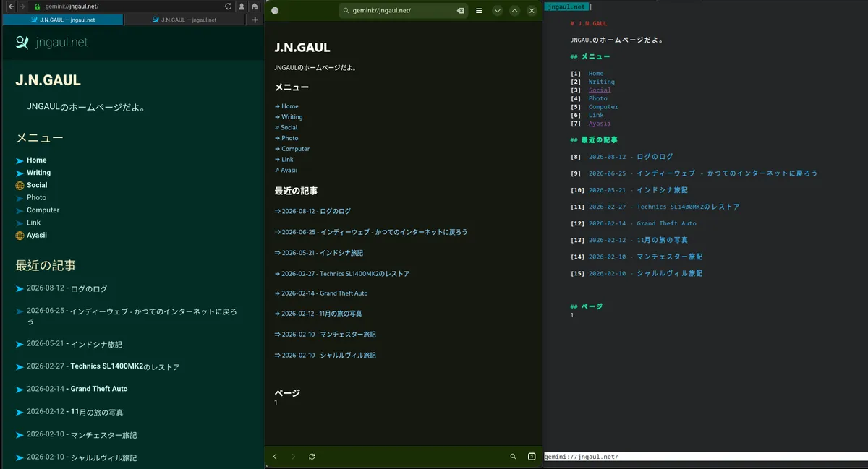
Task: Open the identity icon in left browser
Action: [242, 6]
